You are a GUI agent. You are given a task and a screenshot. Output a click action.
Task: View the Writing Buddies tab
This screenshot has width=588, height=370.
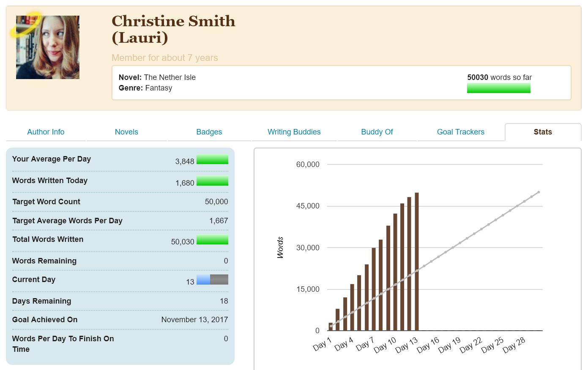click(294, 132)
